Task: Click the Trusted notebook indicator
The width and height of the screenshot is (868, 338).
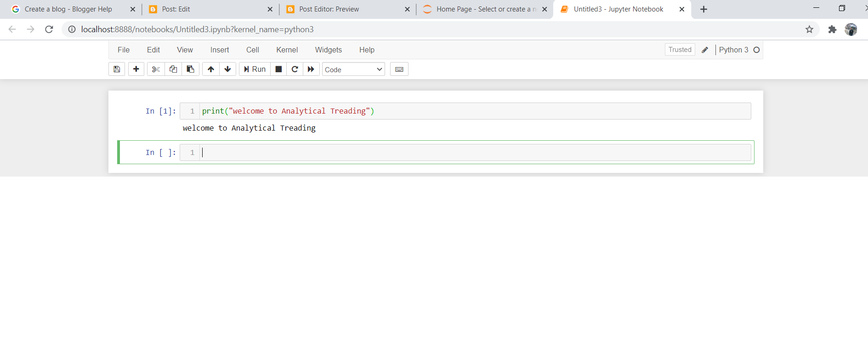Action: (680, 50)
